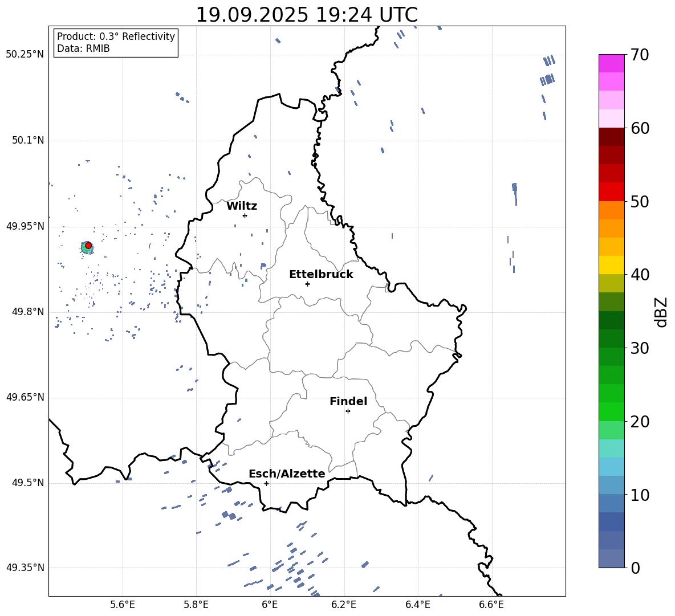Click the colorbar 70 tick label

640,55
